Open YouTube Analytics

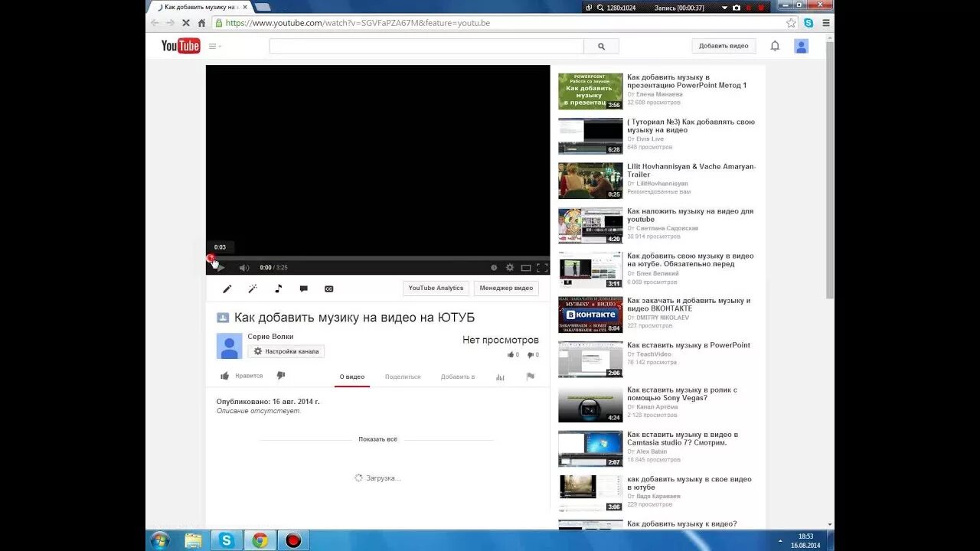click(x=436, y=289)
